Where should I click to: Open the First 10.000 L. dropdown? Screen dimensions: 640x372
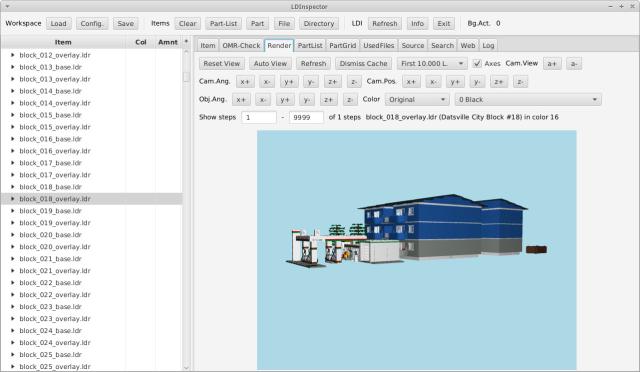432,64
